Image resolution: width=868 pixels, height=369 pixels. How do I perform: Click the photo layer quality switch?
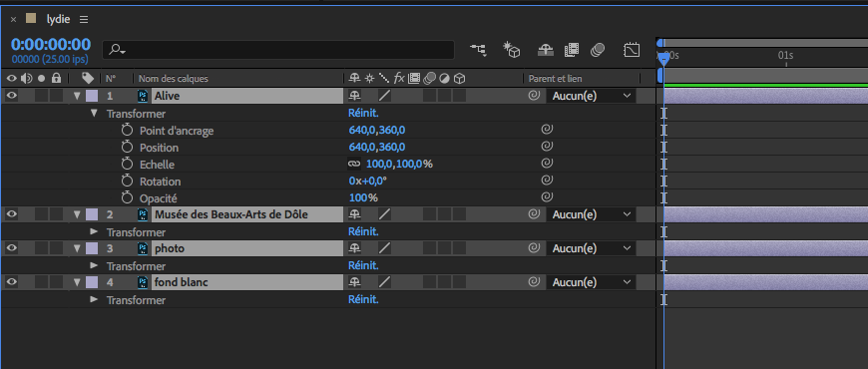pyautogui.click(x=384, y=248)
